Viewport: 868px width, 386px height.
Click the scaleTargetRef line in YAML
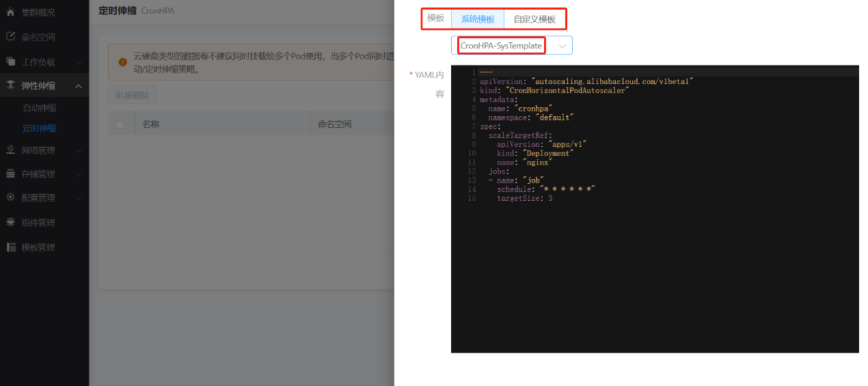pyautogui.click(x=520, y=135)
